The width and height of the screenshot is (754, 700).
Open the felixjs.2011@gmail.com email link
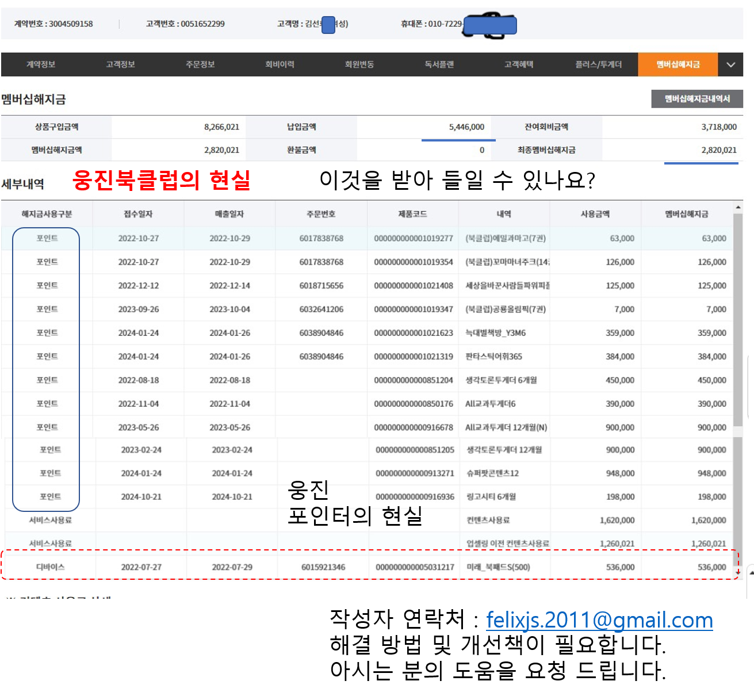[599, 620]
